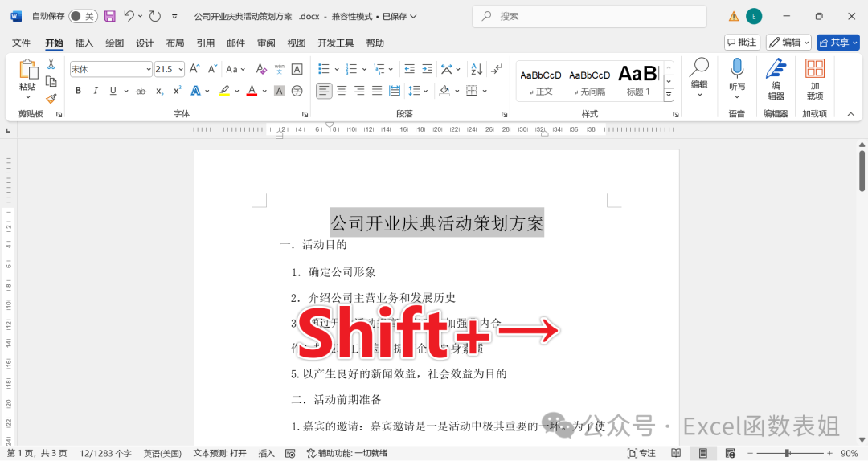Open the font name dropdown
The width and height of the screenshot is (868, 461).
click(149, 69)
